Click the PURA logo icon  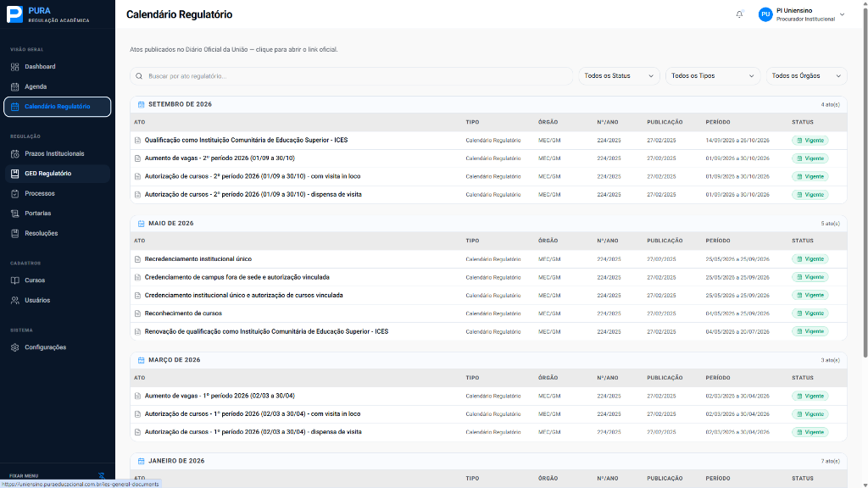click(14, 14)
